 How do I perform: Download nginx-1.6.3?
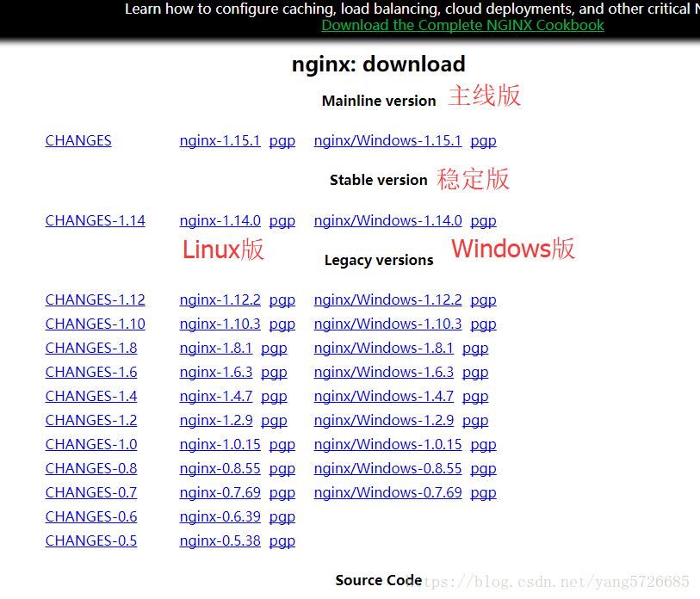[216, 373]
